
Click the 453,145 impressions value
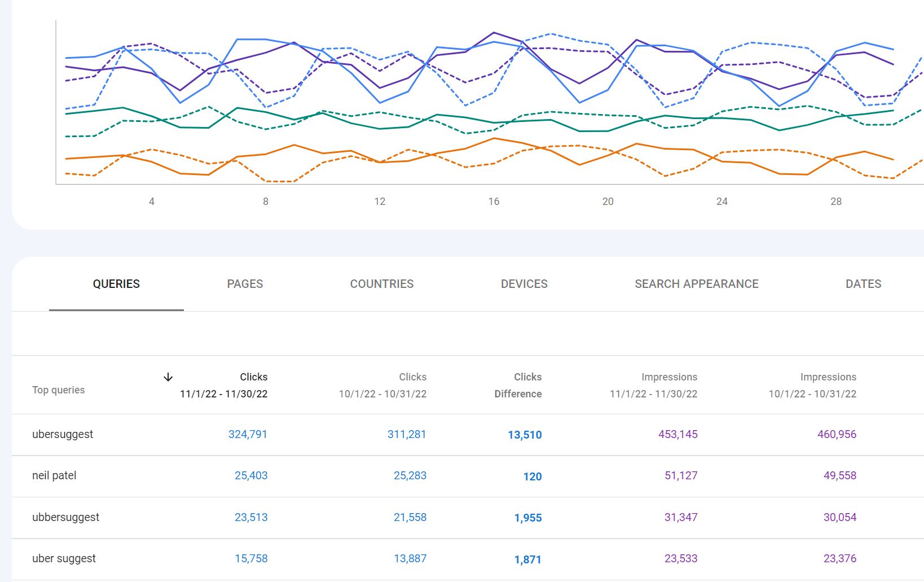click(678, 435)
